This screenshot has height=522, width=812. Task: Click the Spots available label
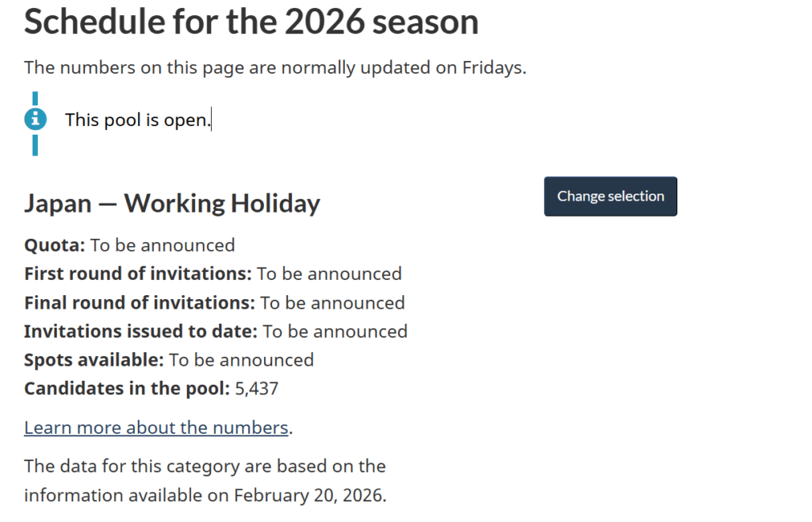click(x=94, y=359)
